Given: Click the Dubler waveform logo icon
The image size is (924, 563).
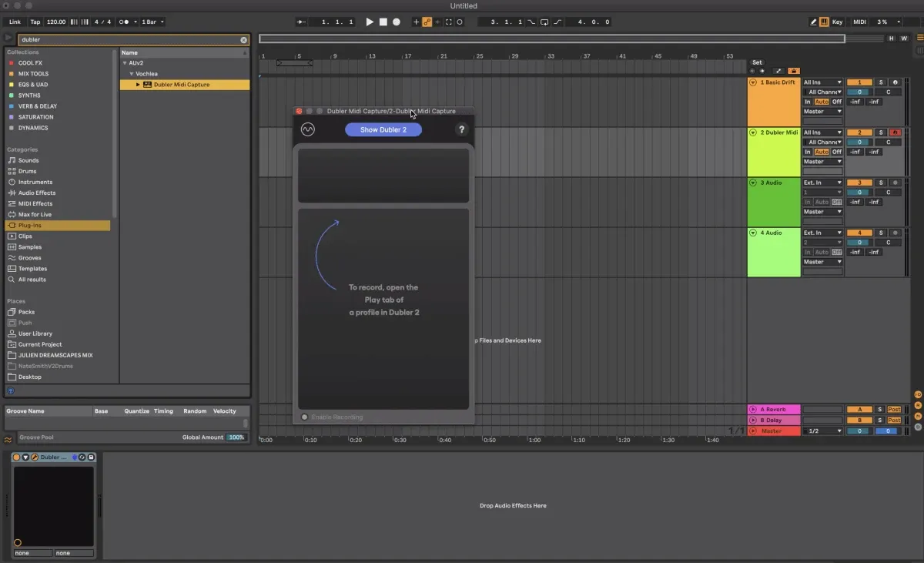Looking at the screenshot, I should (x=308, y=129).
